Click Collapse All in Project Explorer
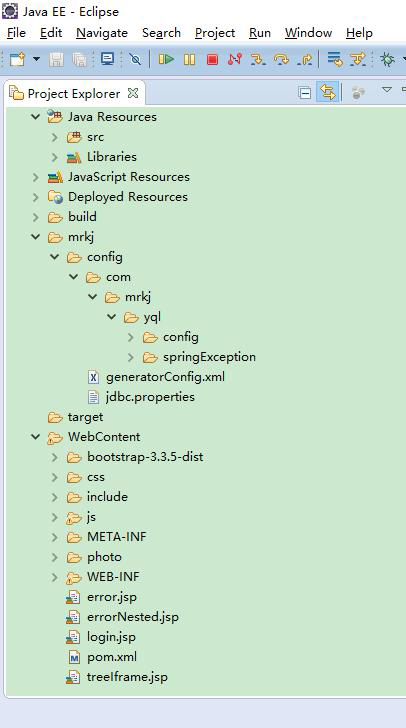 [x=305, y=93]
